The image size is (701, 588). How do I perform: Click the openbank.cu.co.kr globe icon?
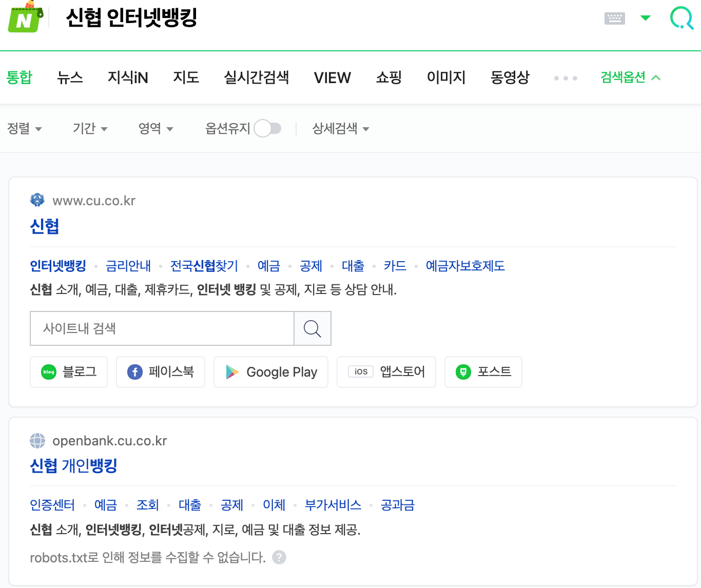37,441
